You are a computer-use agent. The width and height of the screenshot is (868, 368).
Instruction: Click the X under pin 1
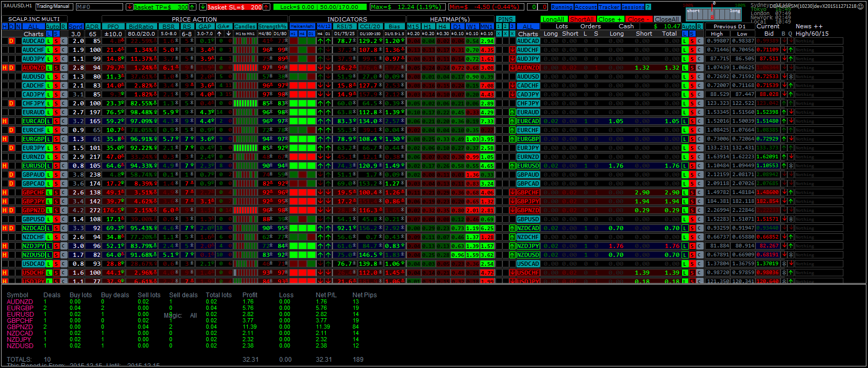pyautogui.click(x=498, y=34)
